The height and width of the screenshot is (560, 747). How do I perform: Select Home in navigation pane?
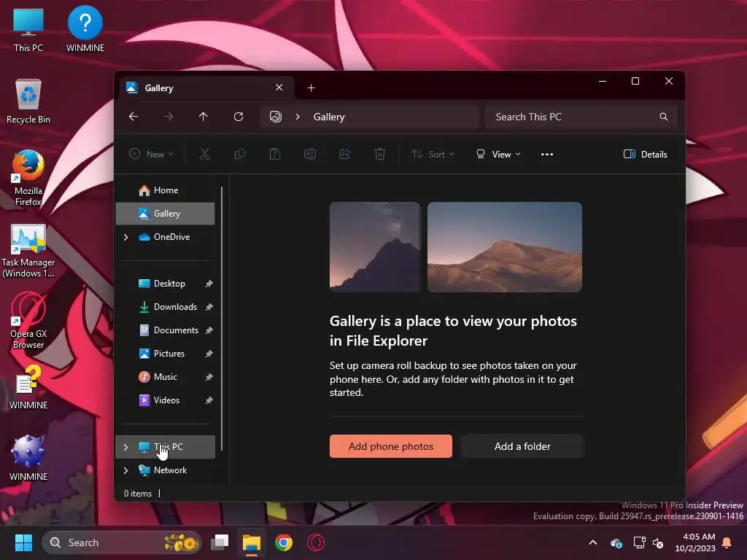(x=166, y=190)
